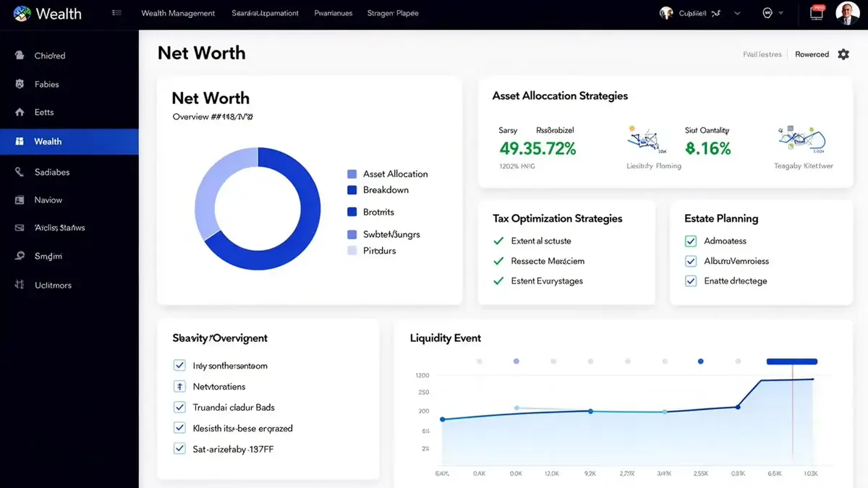Open the settings gear next to Rowerced
This screenshot has width=868, height=488.
[843, 54]
